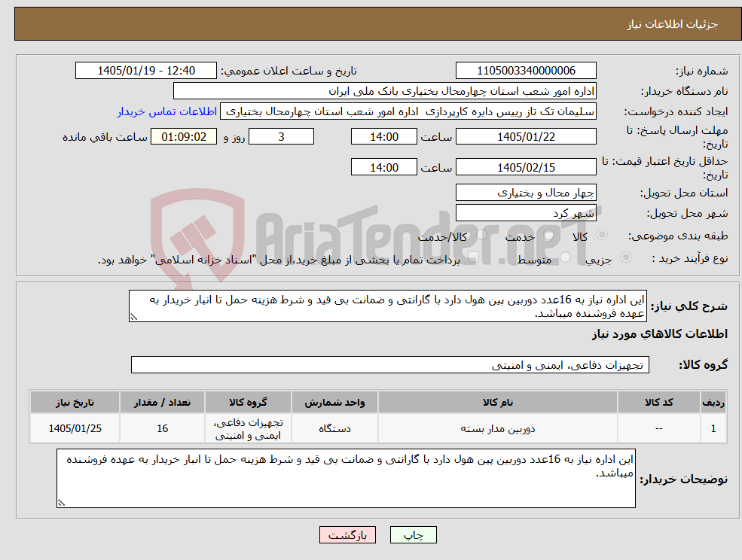Image resolution: width=742 pixels, height=560 pixels.
Task: Click the row number cell 1
Action: click(x=713, y=428)
